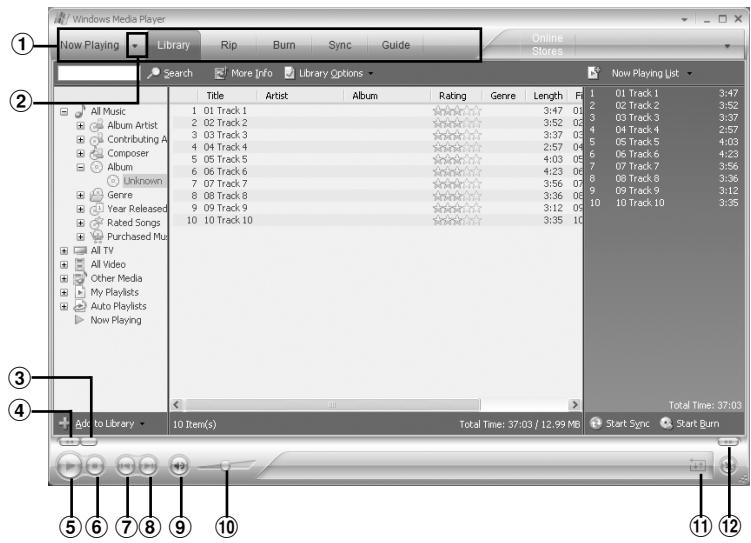Expand the My Playlists node
Viewport: 751px width, 543px height.
click(x=64, y=292)
